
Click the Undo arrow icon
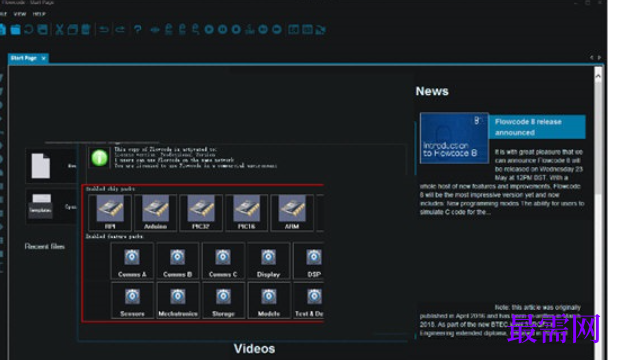104,30
